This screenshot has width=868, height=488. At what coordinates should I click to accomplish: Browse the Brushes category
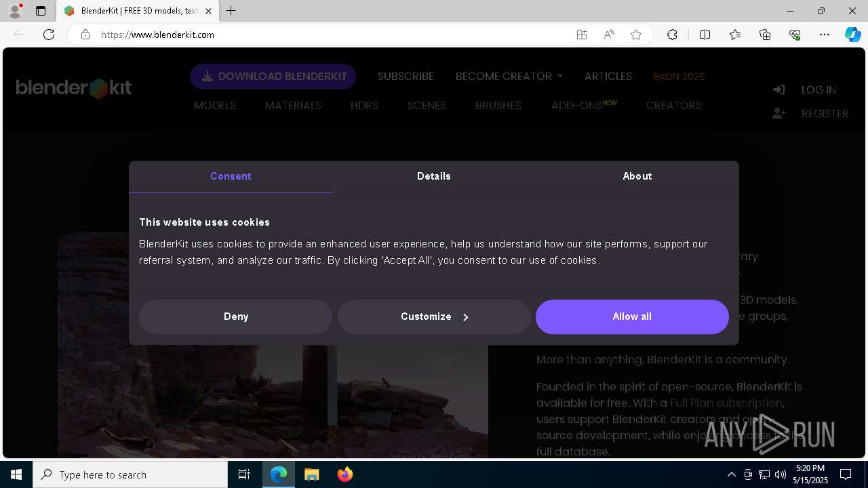point(498,105)
